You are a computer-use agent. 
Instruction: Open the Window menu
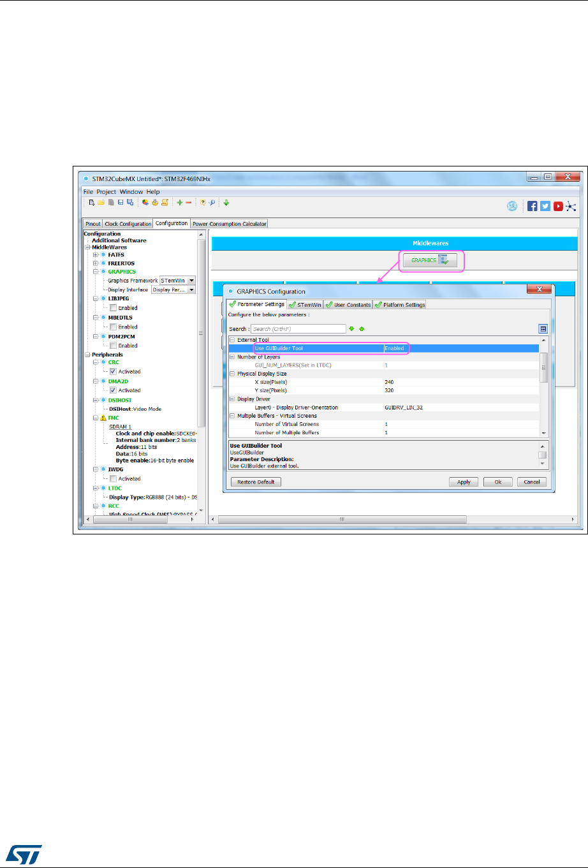(131, 191)
